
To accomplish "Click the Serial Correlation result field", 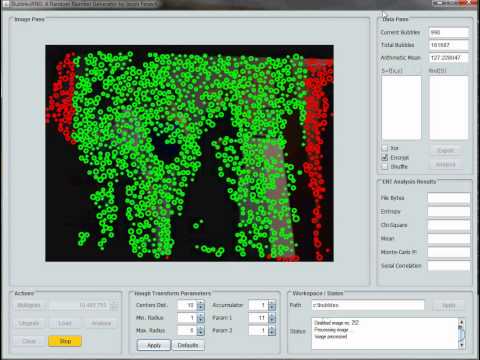I will pos(449,266).
